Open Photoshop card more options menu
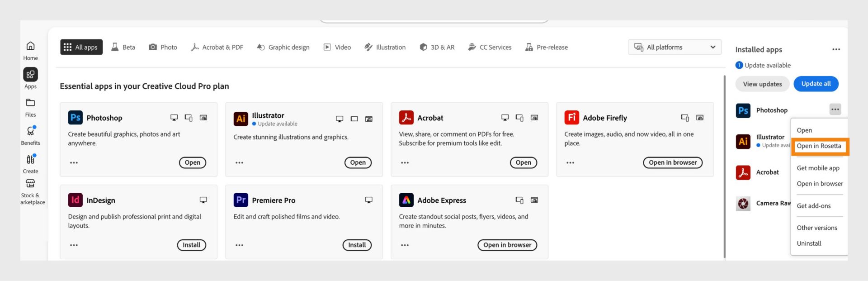The height and width of the screenshot is (281, 868). (74, 162)
